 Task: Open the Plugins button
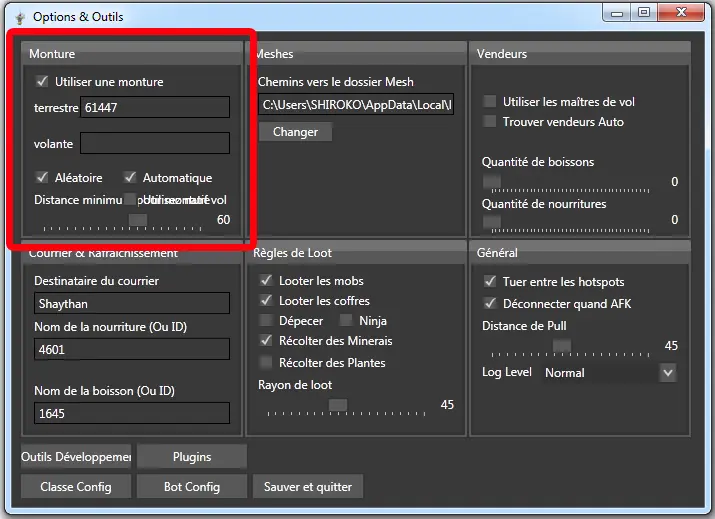coord(192,457)
